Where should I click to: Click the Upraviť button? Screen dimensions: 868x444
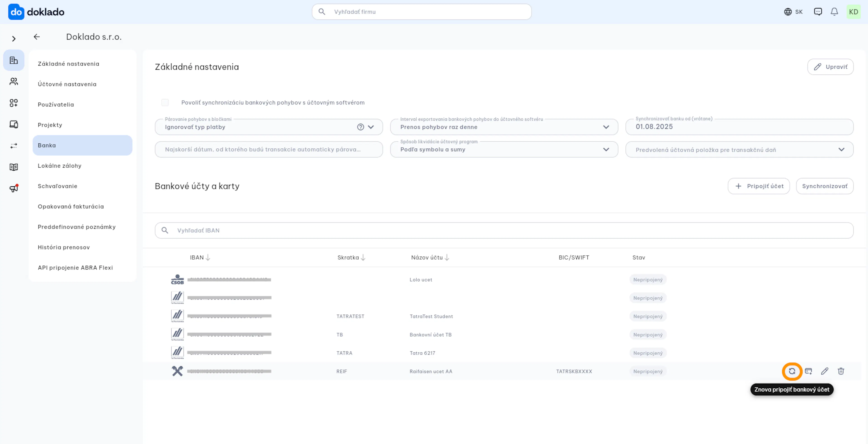[x=830, y=67]
